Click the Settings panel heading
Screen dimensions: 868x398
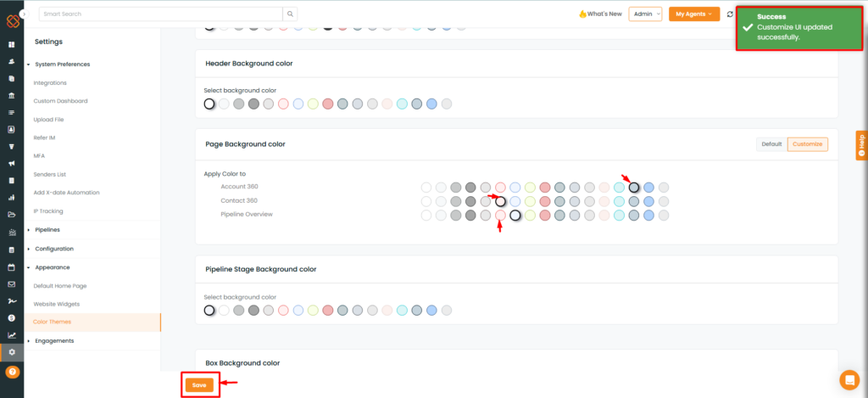(x=48, y=42)
